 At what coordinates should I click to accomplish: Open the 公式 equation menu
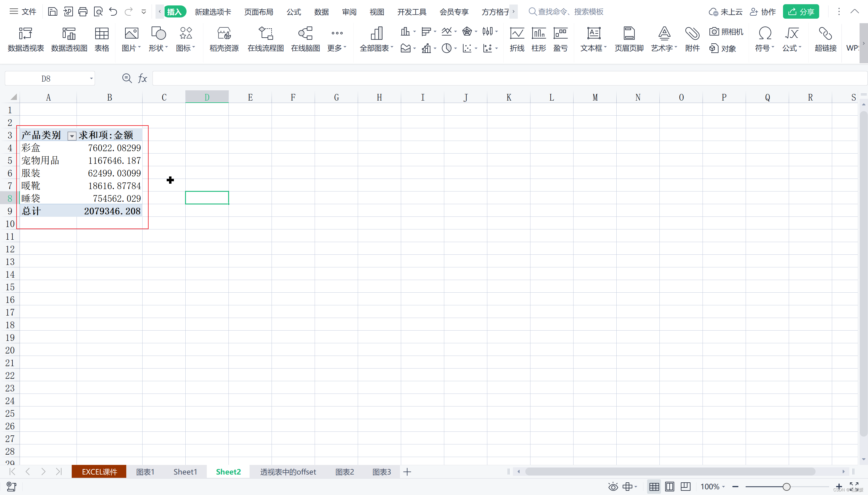(792, 39)
